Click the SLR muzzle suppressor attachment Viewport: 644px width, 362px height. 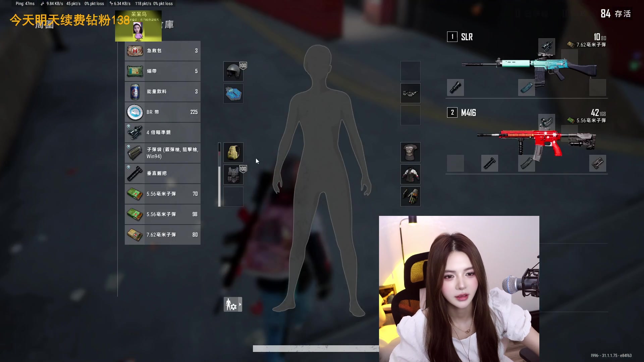(455, 87)
